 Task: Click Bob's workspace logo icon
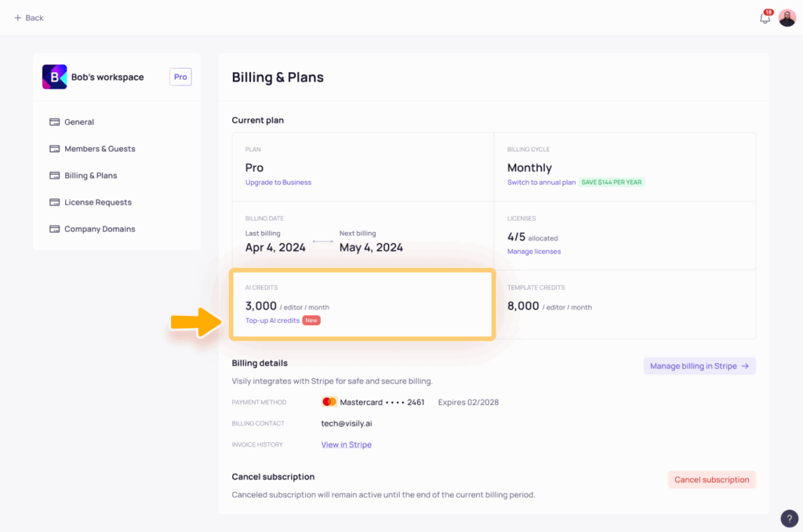54,77
